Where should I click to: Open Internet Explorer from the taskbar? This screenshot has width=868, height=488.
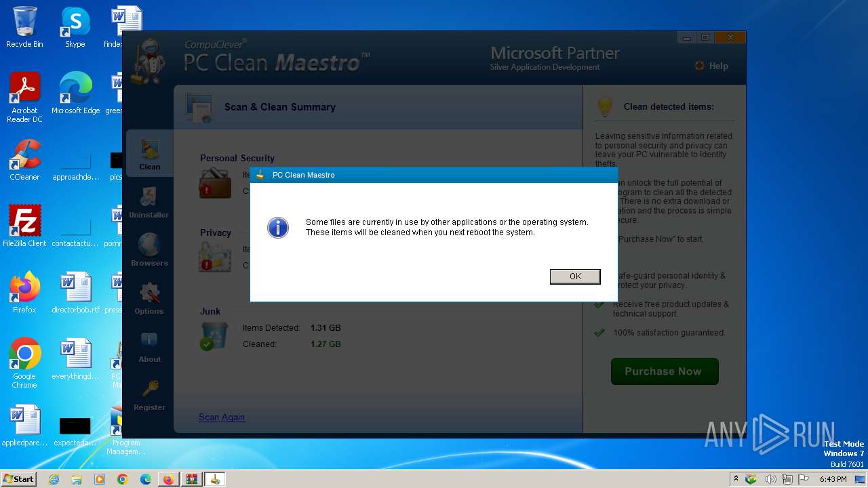coord(54,479)
